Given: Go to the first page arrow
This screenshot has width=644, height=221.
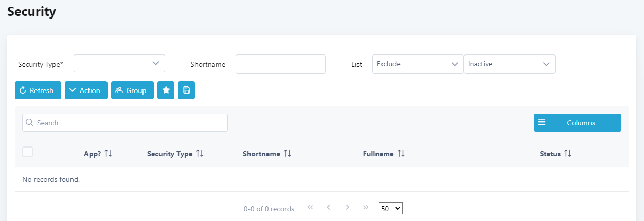Looking at the screenshot, I should click(310, 208).
